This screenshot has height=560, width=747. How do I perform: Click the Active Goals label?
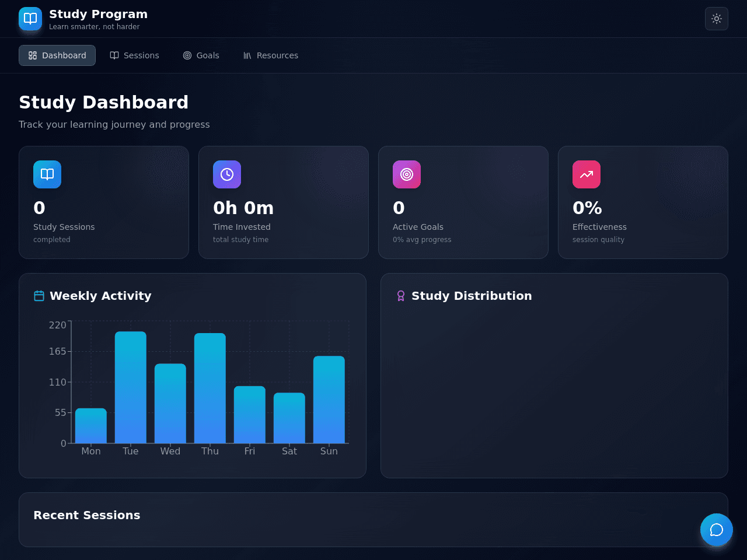click(x=418, y=227)
